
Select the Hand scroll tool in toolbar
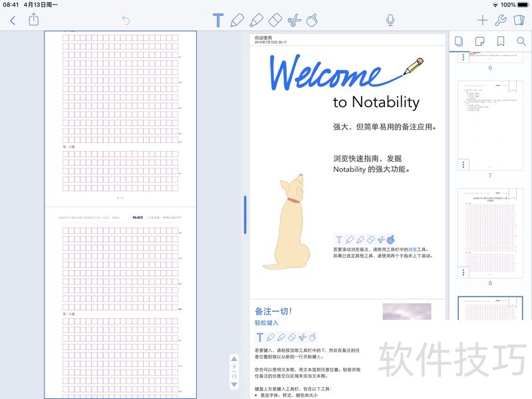coord(312,21)
